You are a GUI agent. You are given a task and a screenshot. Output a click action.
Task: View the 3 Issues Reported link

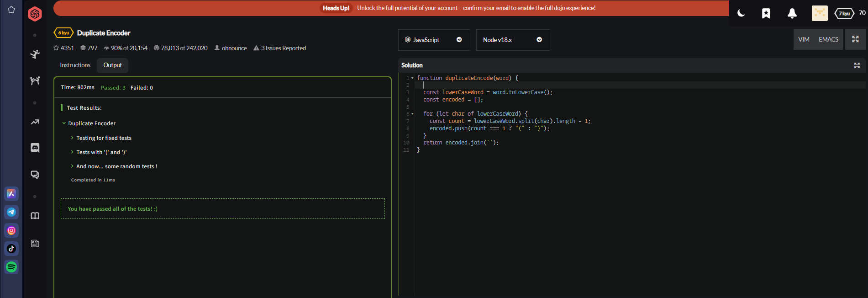(x=283, y=48)
